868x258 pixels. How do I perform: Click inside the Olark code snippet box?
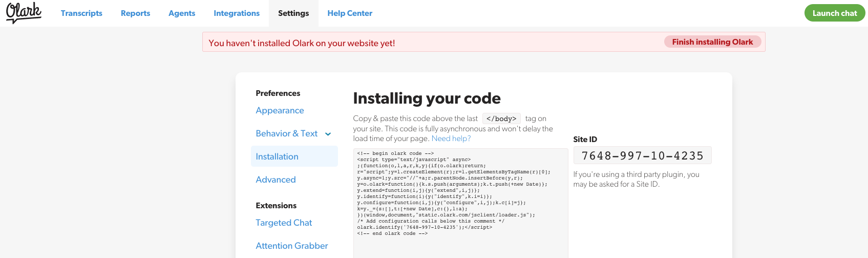461,203
